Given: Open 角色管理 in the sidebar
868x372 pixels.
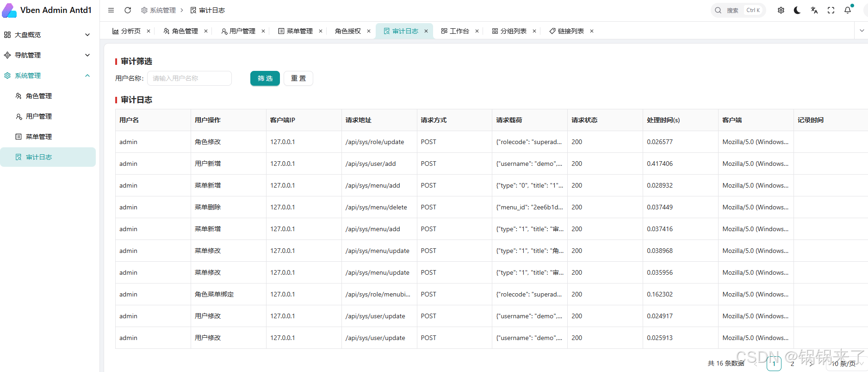Looking at the screenshot, I should 48,96.
